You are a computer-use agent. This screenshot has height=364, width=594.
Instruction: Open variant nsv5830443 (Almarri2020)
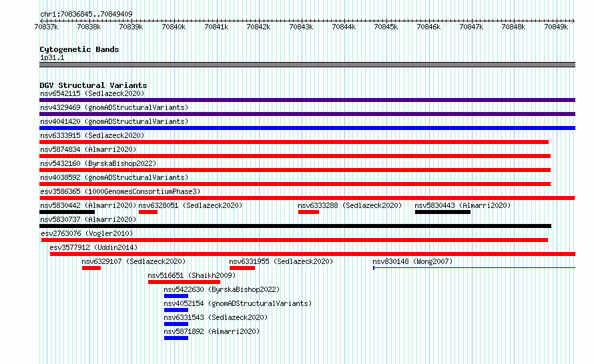463,205
